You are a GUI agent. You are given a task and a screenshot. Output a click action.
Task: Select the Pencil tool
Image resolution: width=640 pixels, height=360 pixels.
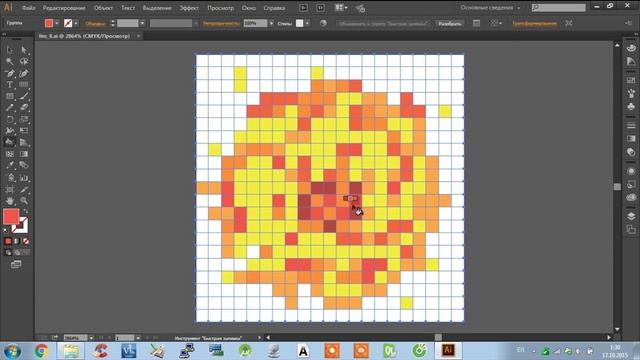(9, 108)
